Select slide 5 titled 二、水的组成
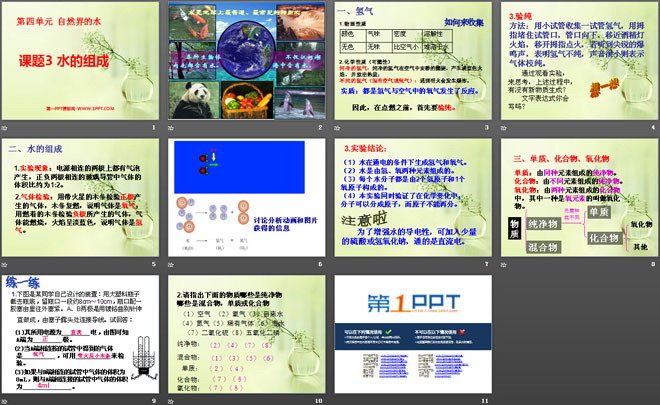Viewport: 660px width, 405px height. [x=80, y=197]
